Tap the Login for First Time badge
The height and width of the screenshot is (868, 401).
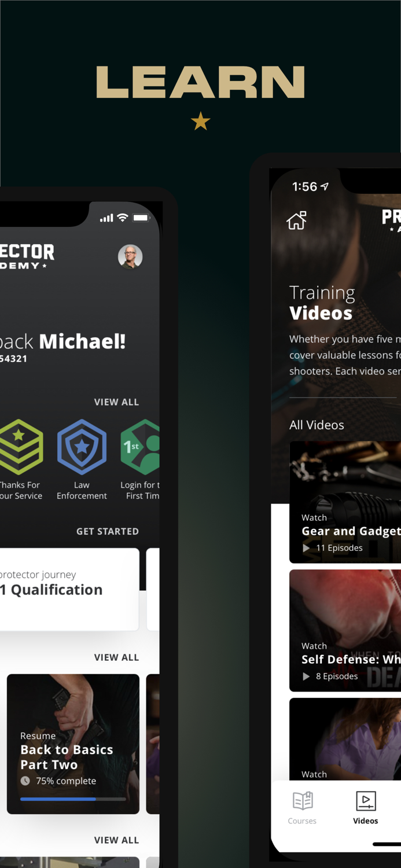(140, 447)
